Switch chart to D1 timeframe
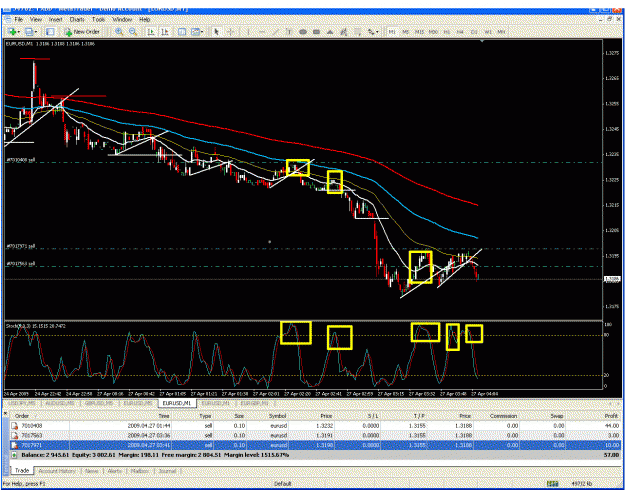 tap(474, 31)
